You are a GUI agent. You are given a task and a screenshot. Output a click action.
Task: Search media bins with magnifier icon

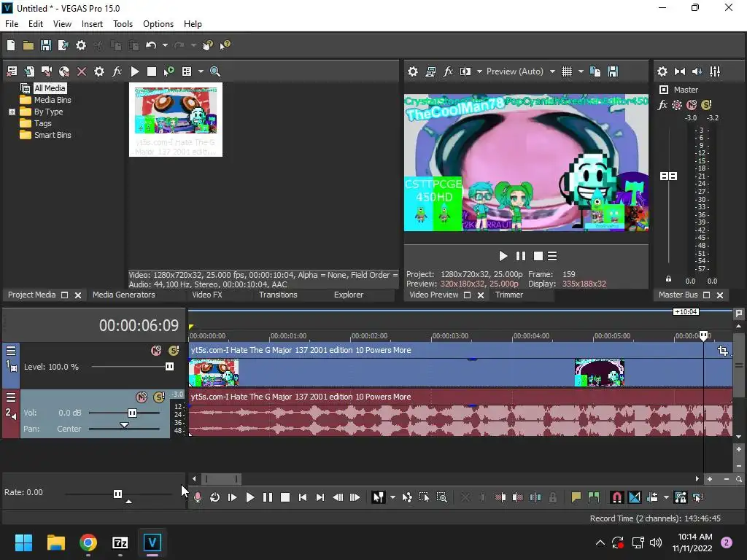click(x=215, y=71)
